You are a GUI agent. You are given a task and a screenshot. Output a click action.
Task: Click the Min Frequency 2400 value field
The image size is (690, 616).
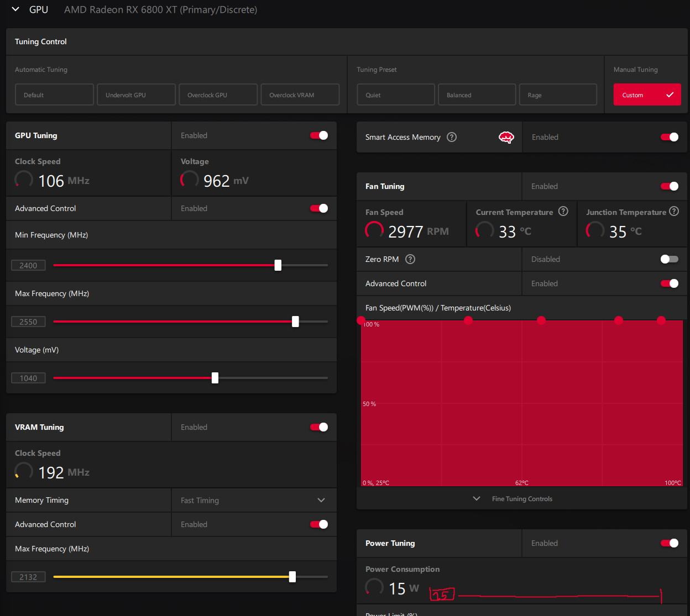point(28,265)
